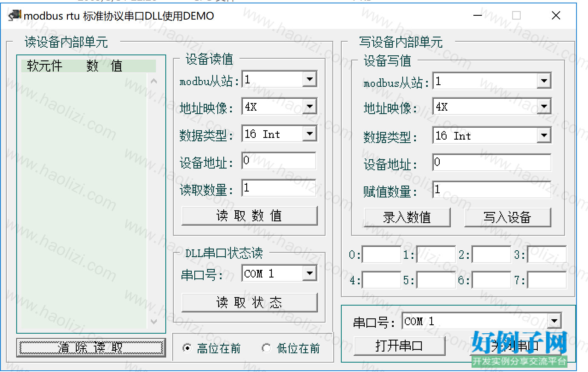Open the DLL串口状态读 串口号 COM 1 dropdown

[x=310, y=273]
